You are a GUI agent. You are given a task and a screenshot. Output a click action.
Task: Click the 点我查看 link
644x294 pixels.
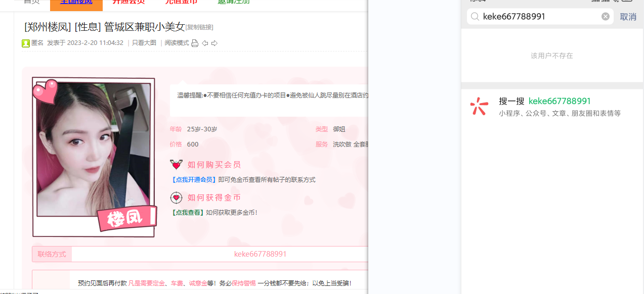point(188,213)
